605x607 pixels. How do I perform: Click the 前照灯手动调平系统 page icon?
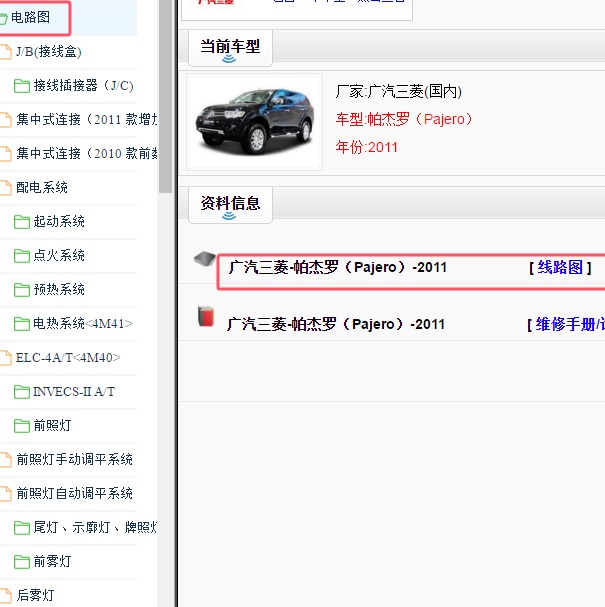(x=5, y=460)
